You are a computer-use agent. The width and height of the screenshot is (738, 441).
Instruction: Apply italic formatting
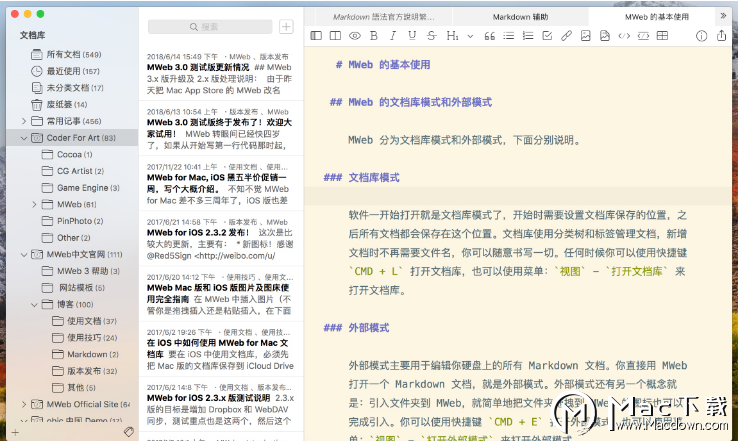point(393,36)
